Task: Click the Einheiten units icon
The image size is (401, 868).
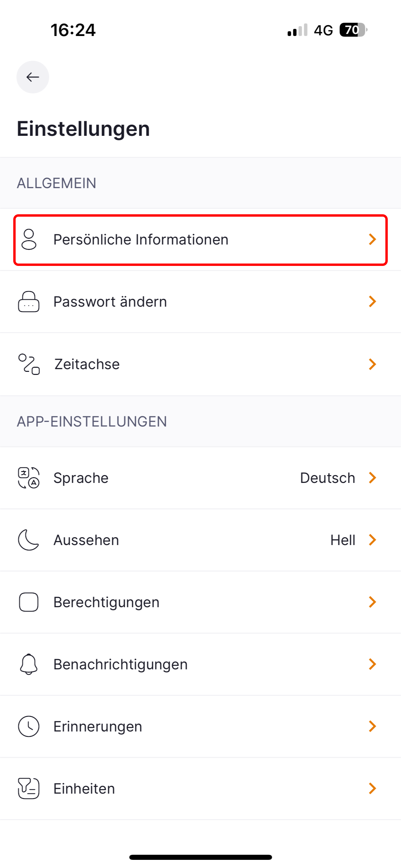Action: click(29, 789)
